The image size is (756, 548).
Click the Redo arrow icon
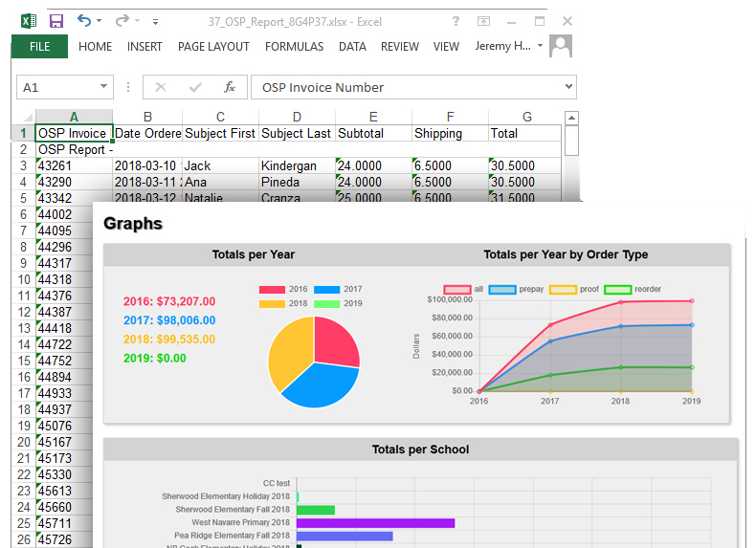(x=122, y=20)
